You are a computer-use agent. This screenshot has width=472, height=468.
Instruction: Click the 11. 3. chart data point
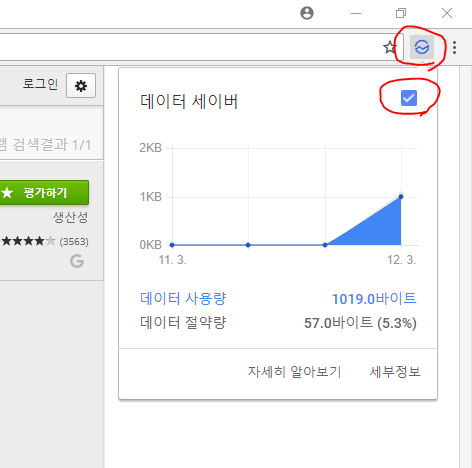click(x=172, y=245)
